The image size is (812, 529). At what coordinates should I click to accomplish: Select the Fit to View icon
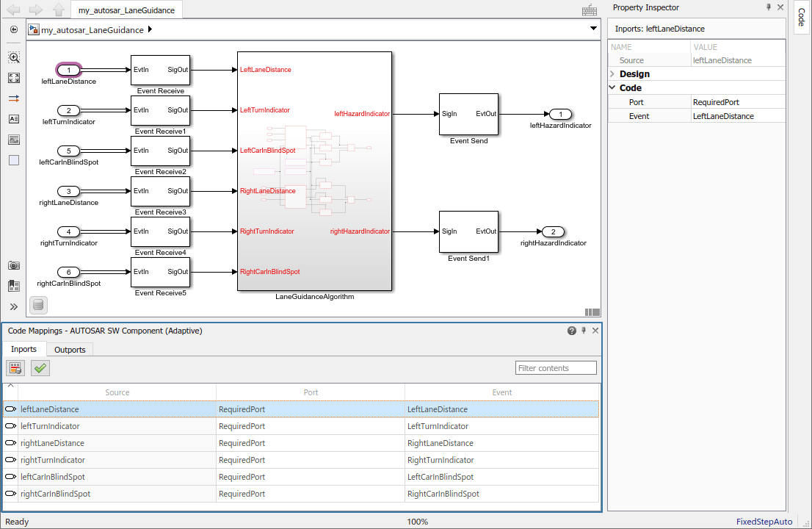(14, 77)
